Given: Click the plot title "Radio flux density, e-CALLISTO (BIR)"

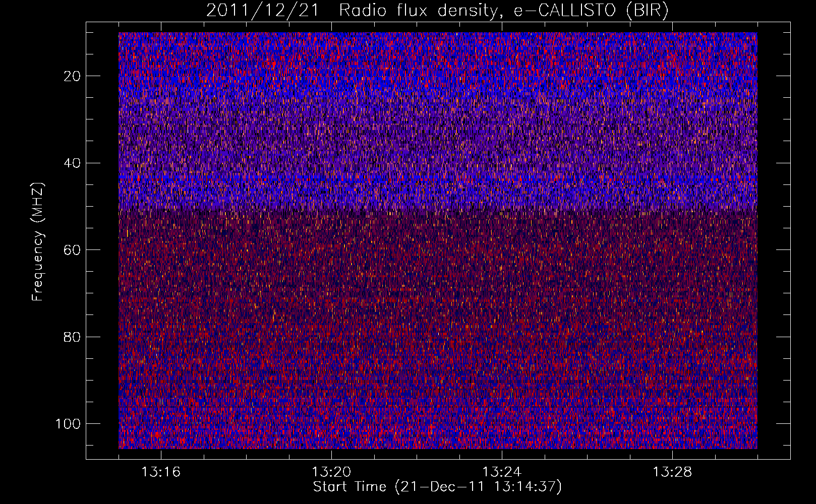Looking at the screenshot, I should pyautogui.click(x=504, y=11).
